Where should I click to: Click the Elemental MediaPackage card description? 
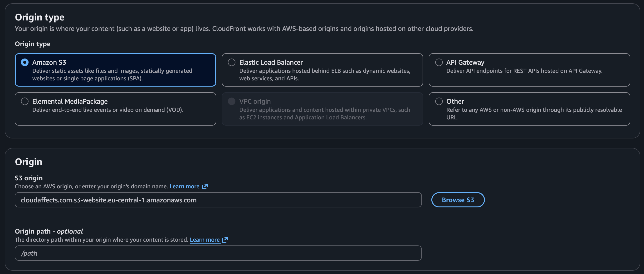[x=108, y=110]
